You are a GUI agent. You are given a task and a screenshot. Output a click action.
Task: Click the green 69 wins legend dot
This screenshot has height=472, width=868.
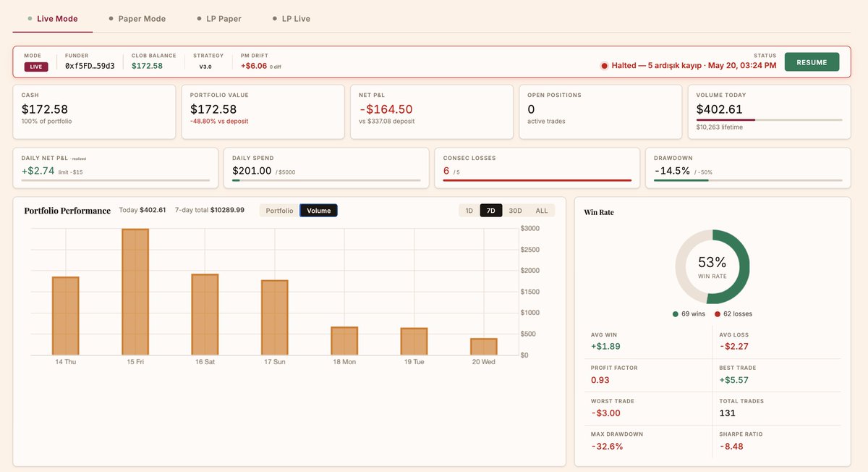pyautogui.click(x=675, y=314)
